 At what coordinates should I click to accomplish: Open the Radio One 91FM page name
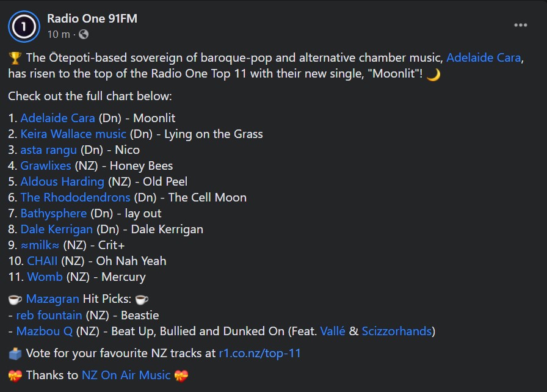tap(92, 19)
